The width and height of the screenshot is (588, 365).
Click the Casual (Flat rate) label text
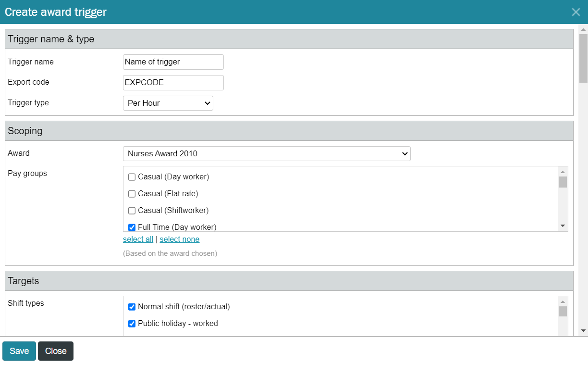click(x=168, y=194)
